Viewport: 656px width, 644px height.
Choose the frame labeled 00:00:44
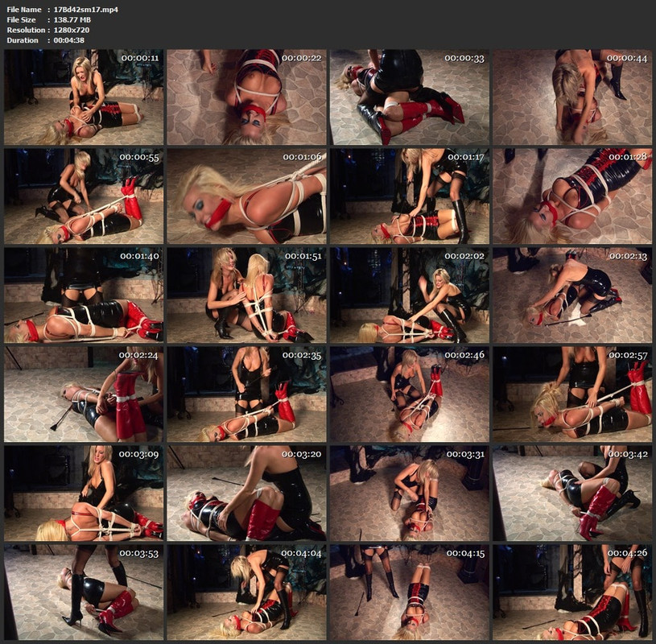click(572, 97)
